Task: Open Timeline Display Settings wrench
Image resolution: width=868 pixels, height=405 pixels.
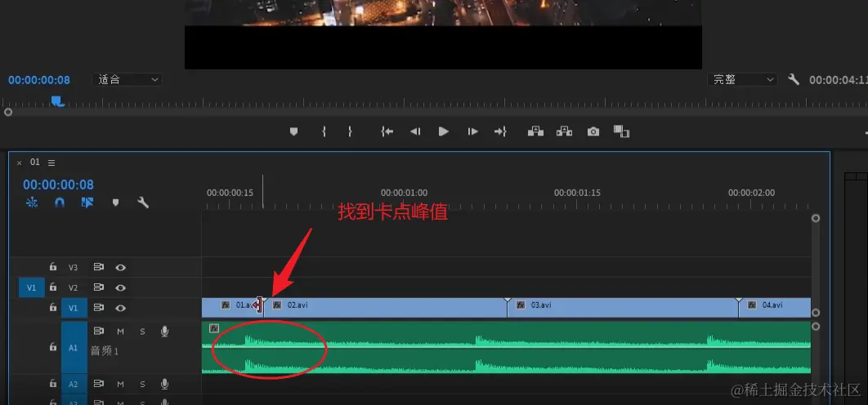Action: [x=143, y=202]
